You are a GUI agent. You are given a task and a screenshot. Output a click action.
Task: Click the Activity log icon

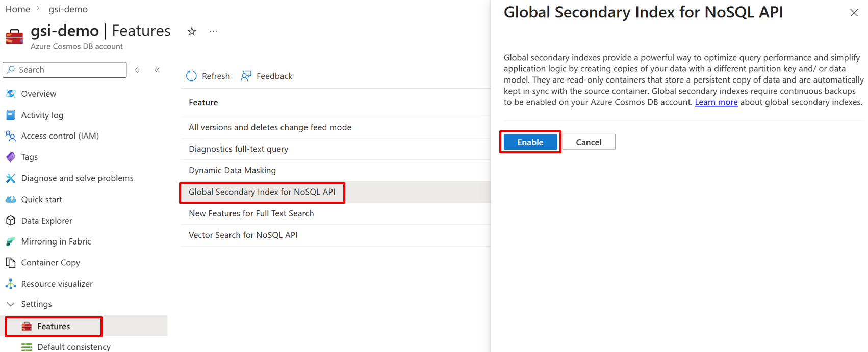pos(11,115)
